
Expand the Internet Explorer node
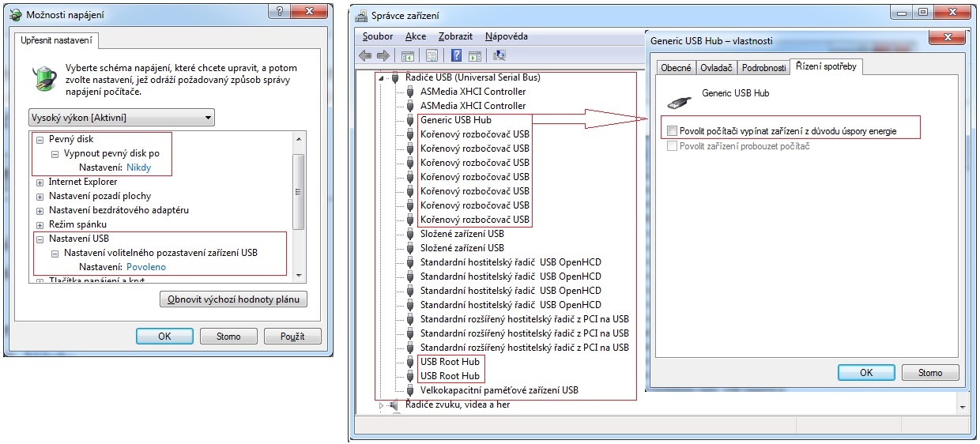(x=40, y=182)
